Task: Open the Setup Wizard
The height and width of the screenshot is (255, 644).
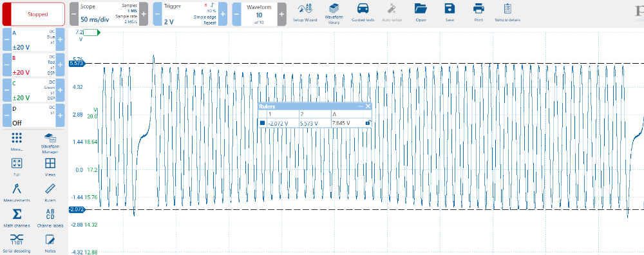Action: coord(305,12)
